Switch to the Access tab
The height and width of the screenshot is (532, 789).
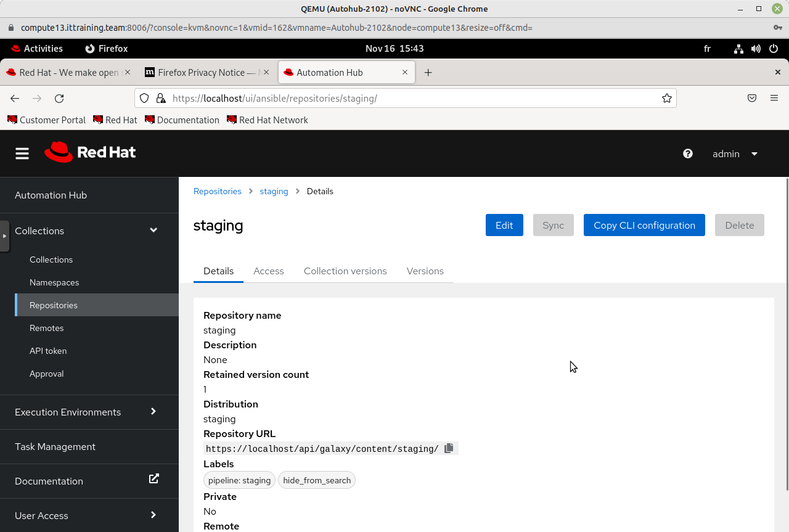coord(269,271)
